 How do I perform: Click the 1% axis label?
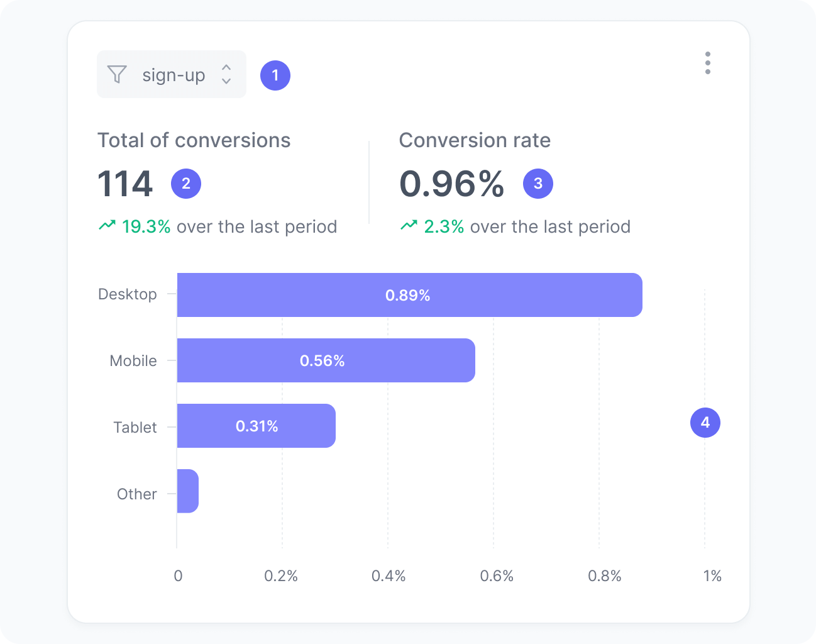click(712, 575)
